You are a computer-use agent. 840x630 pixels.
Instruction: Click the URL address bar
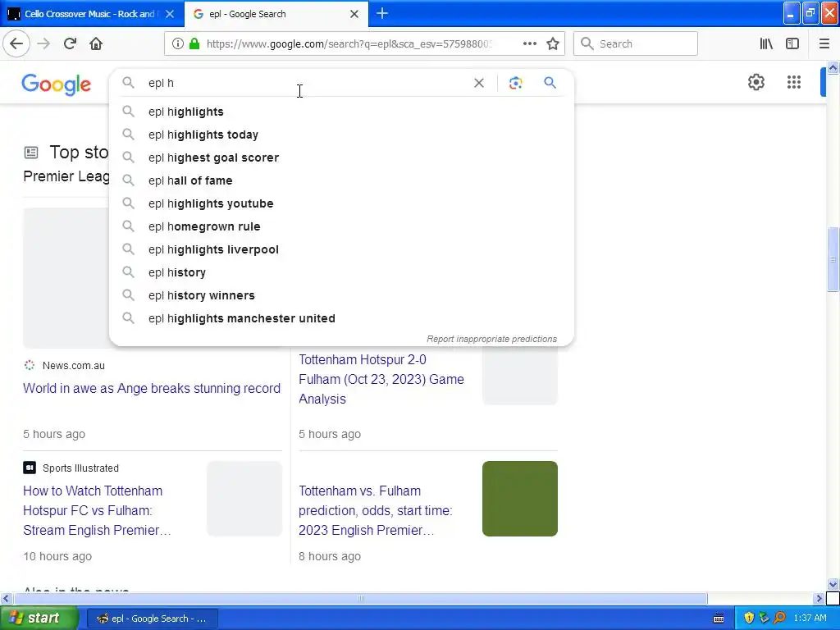coord(348,43)
